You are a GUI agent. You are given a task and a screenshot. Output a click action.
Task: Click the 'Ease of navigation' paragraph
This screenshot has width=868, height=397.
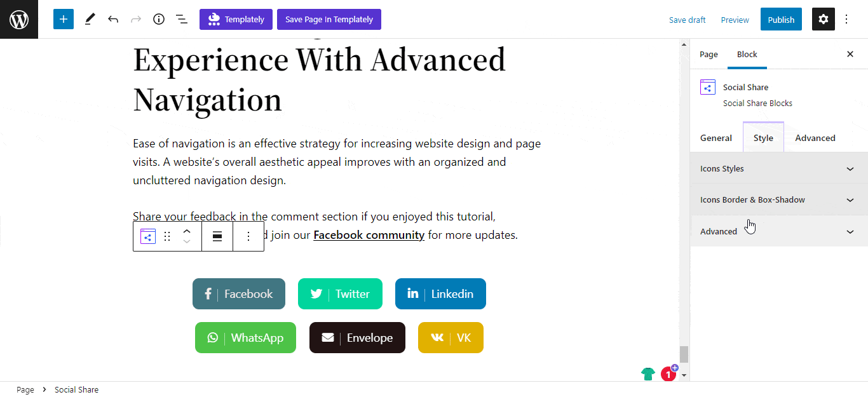click(x=337, y=162)
